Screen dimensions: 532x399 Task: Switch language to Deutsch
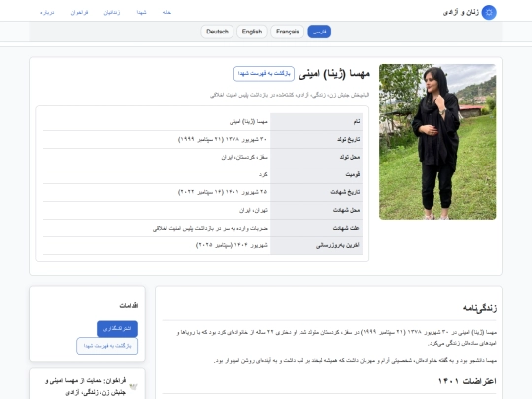click(217, 32)
